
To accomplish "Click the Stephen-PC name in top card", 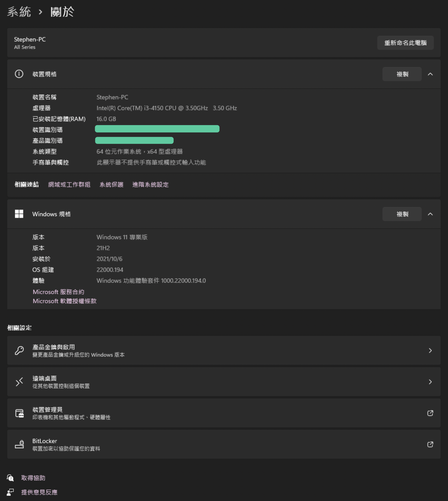I will pyautogui.click(x=30, y=39).
